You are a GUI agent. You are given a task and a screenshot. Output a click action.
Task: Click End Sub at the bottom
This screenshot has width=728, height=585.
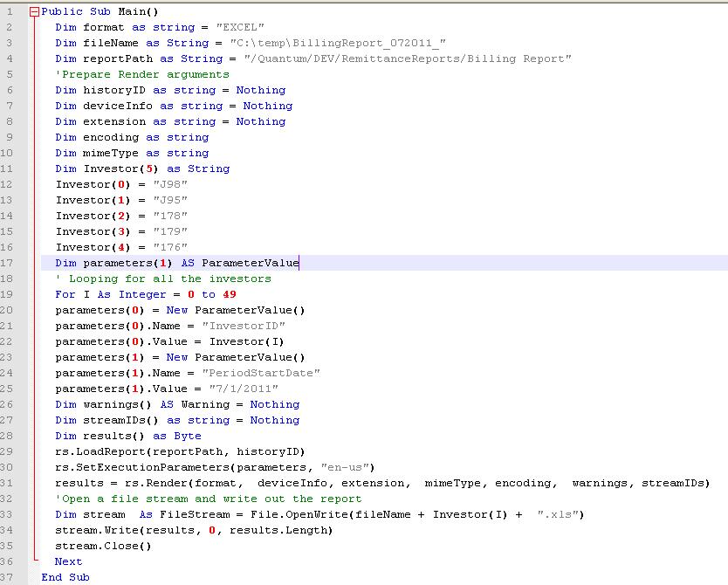65,577
